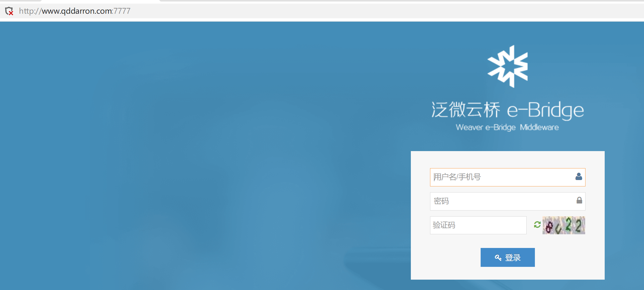Focus the password (密码) field

coord(507,201)
